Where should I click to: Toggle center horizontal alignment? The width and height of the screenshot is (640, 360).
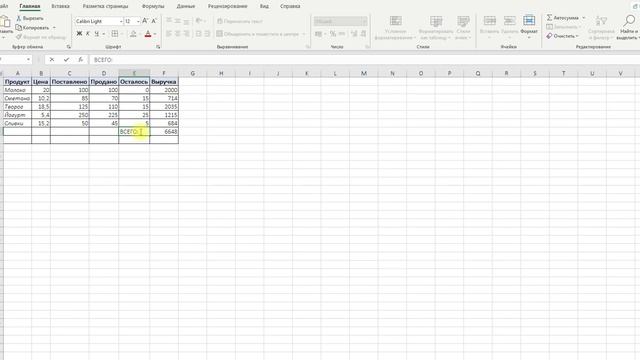[178, 33]
